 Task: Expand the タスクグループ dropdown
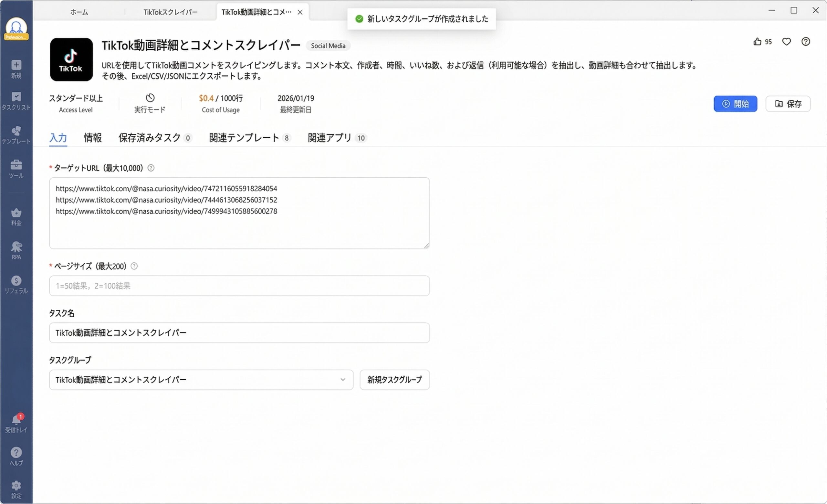pyautogui.click(x=342, y=380)
